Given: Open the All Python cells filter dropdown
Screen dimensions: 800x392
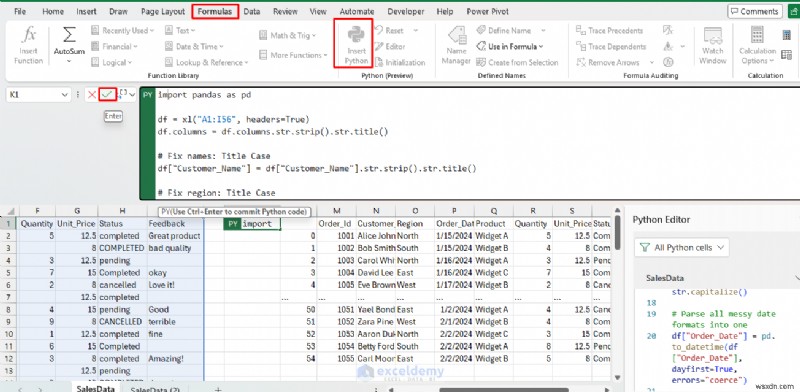Looking at the screenshot, I should [x=682, y=248].
